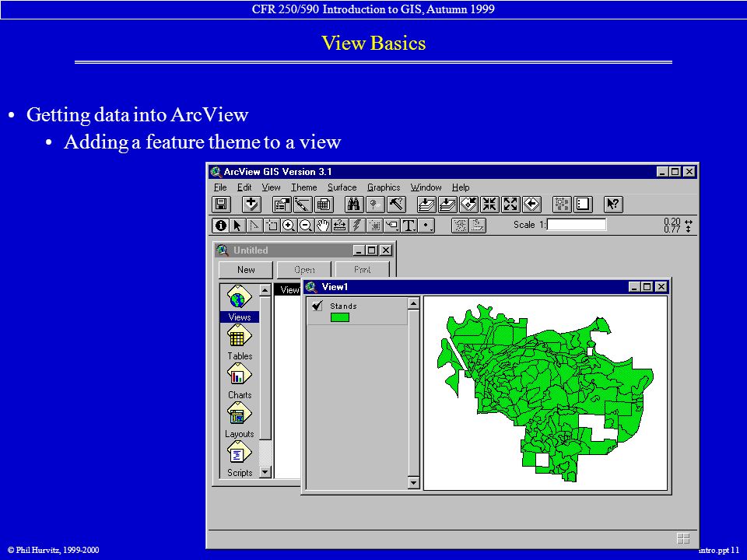Open the Window menu
Image resolution: width=747 pixels, height=560 pixels.
tap(426, 187)
